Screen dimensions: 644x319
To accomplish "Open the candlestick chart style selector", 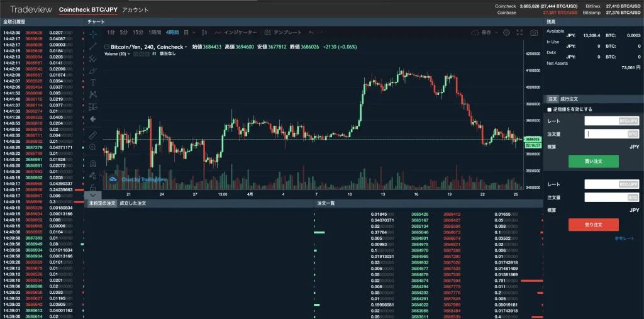I will click(x=205, y=33).
